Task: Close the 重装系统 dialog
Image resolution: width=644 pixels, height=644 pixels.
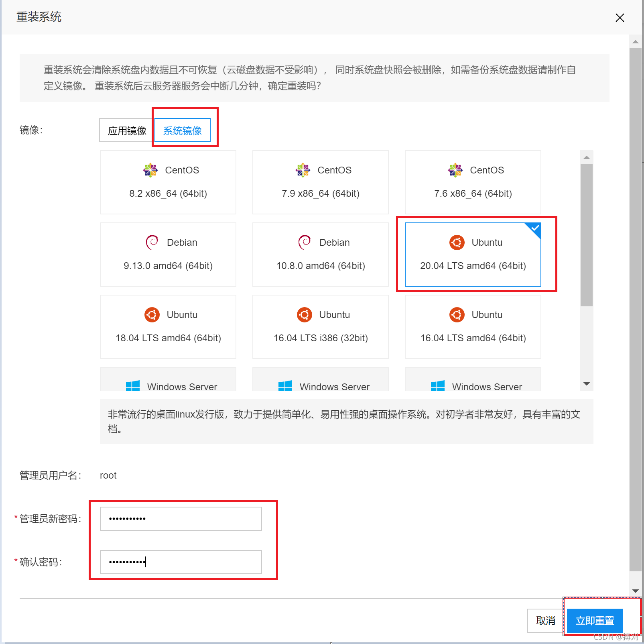Action: 620,18
